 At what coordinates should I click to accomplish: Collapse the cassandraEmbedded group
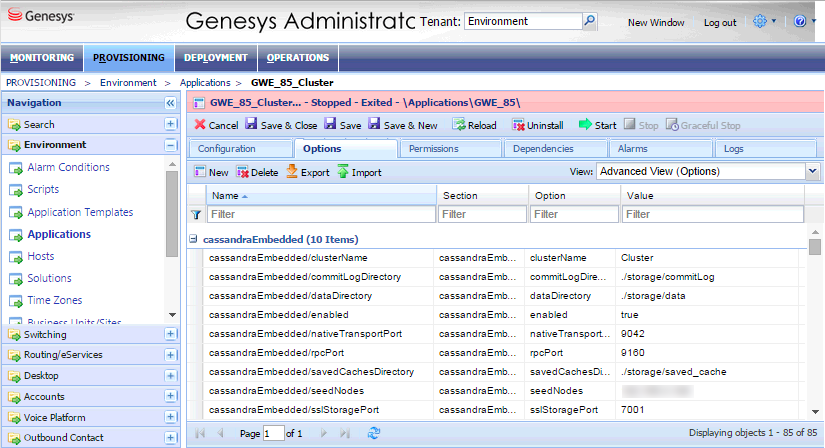pos(194,240)
